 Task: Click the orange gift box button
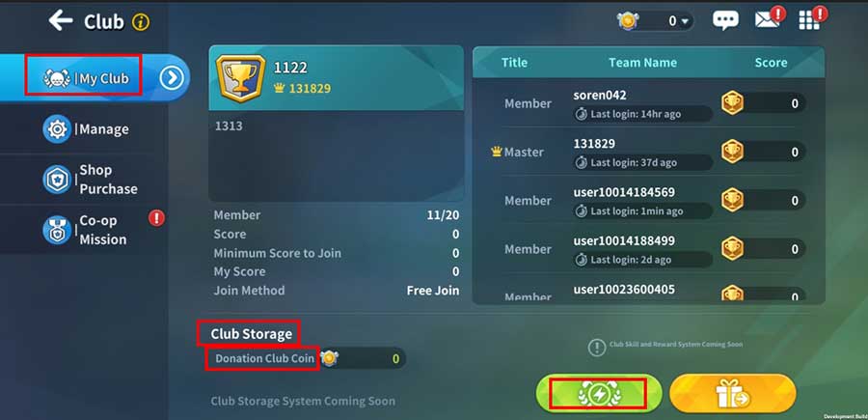click(x=733, y=394)
